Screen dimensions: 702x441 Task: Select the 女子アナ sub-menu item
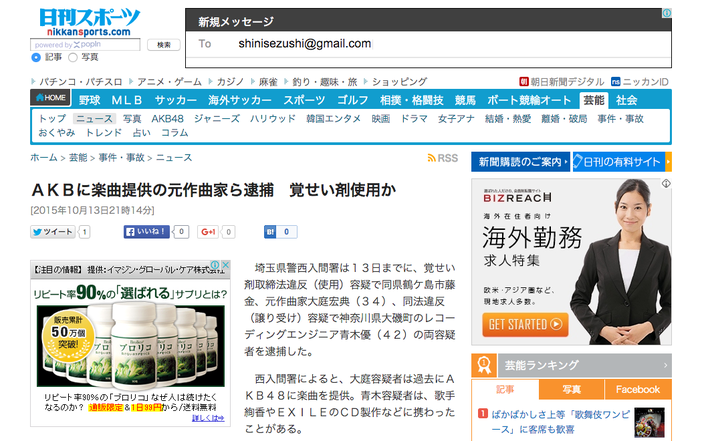[456, 119]
